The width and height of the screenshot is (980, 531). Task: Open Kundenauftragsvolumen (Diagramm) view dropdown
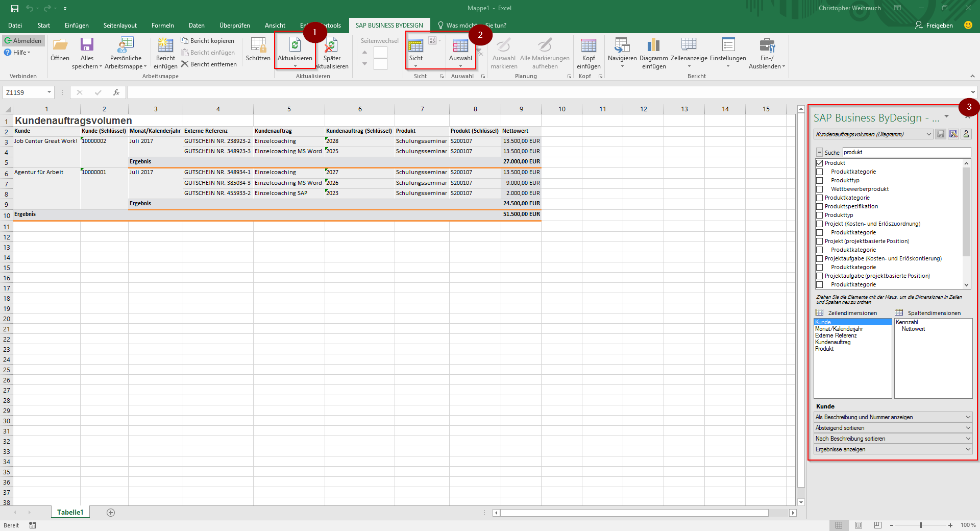[x=873, y=134]
